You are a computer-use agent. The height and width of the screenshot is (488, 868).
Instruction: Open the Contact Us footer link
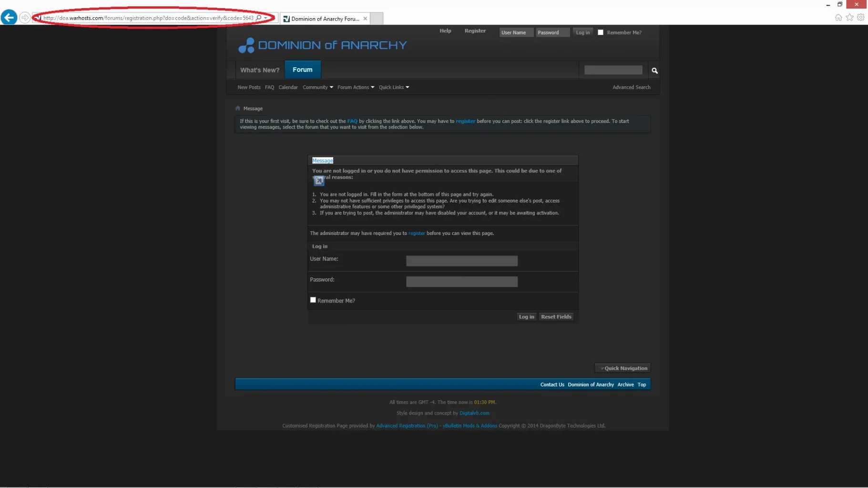point(552,385)
